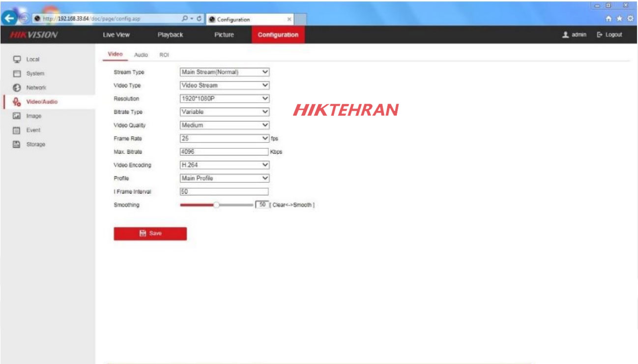Open the browser tools gear icon
Screen dimensions: 638x364
point(630,18)
